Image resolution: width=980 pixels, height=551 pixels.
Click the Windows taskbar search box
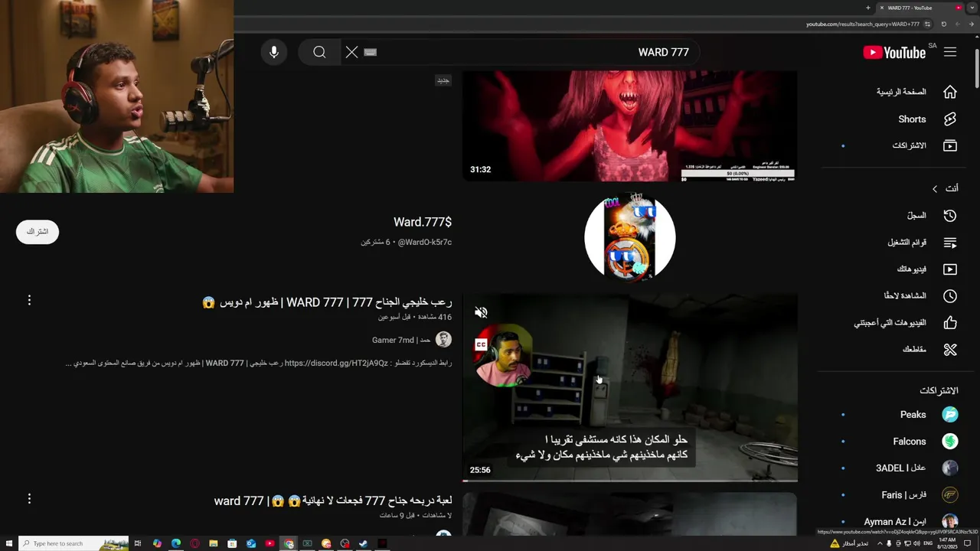pyautogui.click(x=74, y=543)
